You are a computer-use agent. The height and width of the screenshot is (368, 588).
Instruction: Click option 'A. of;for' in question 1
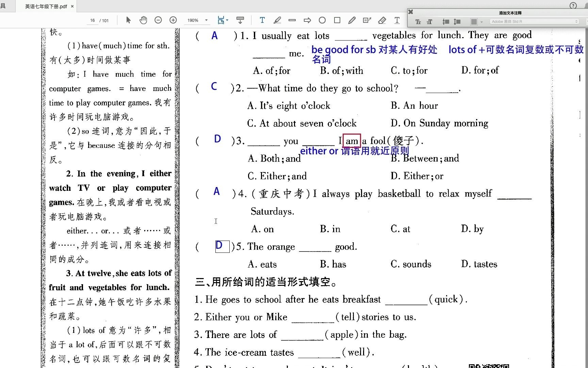(272, 71)
